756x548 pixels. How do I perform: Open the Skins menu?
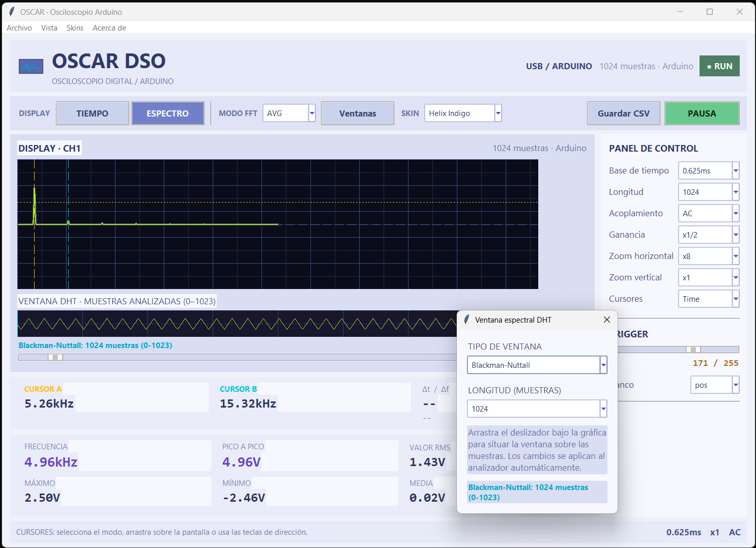(x=75, y=28)
